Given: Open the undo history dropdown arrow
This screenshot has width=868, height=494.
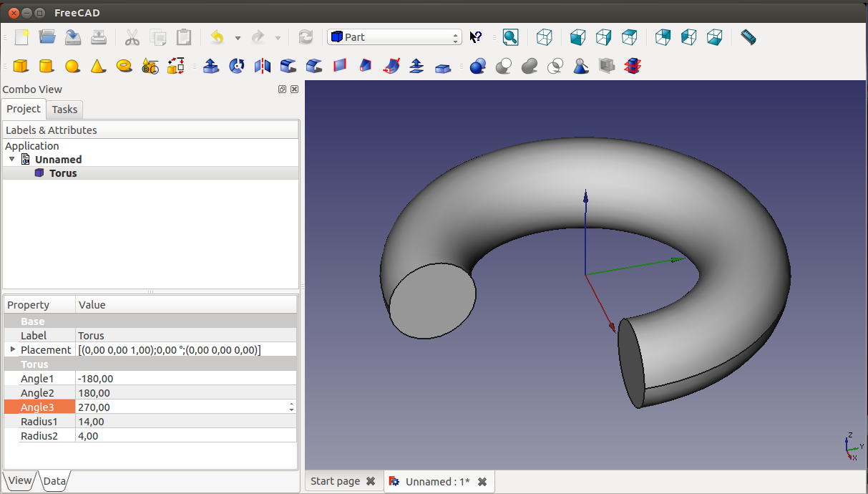Looking at the screenshot, I should (238, 38).
